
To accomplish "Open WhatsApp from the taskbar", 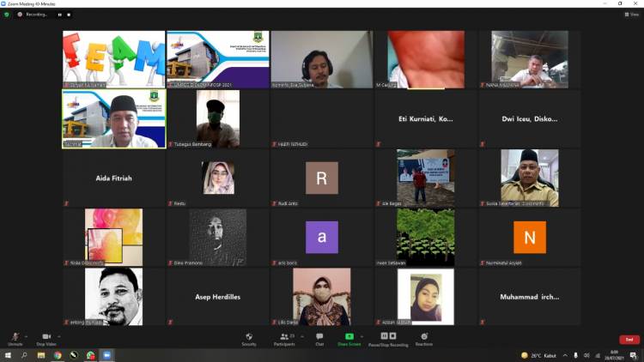I will [x=90, y=355].
